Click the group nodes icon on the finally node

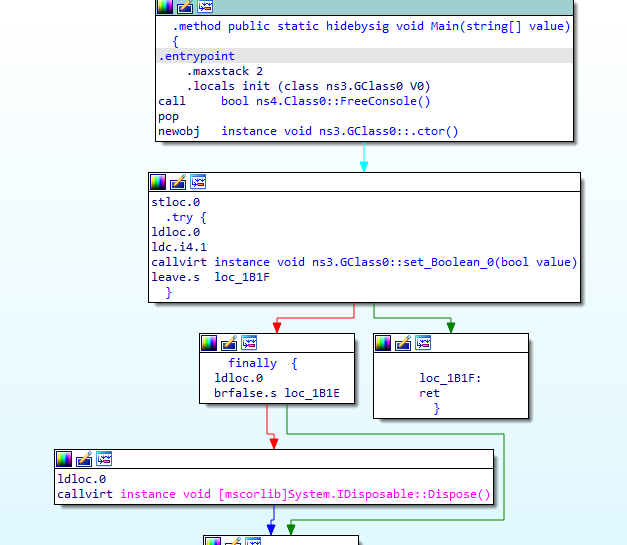[249, 343]
